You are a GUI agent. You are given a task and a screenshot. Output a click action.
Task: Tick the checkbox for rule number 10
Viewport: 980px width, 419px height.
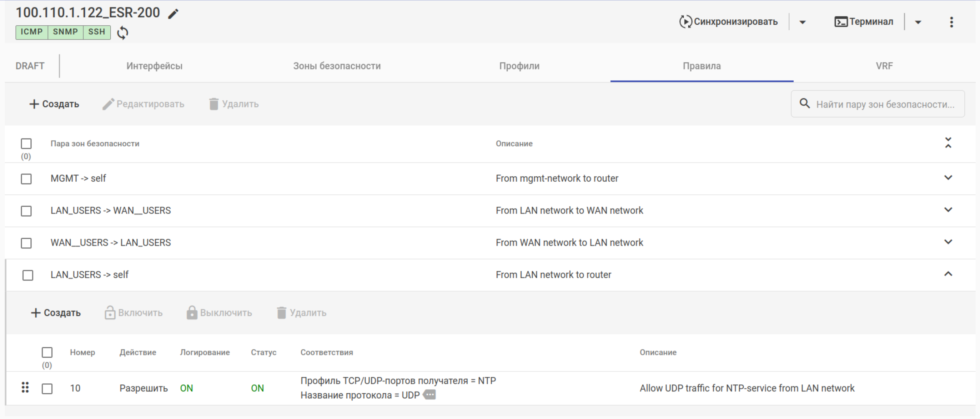tap(47, 389)
